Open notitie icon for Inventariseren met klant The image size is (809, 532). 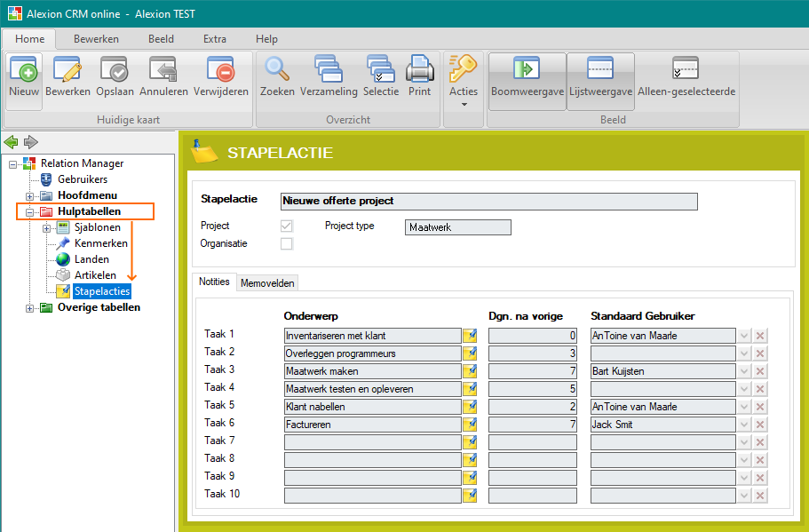470,336
